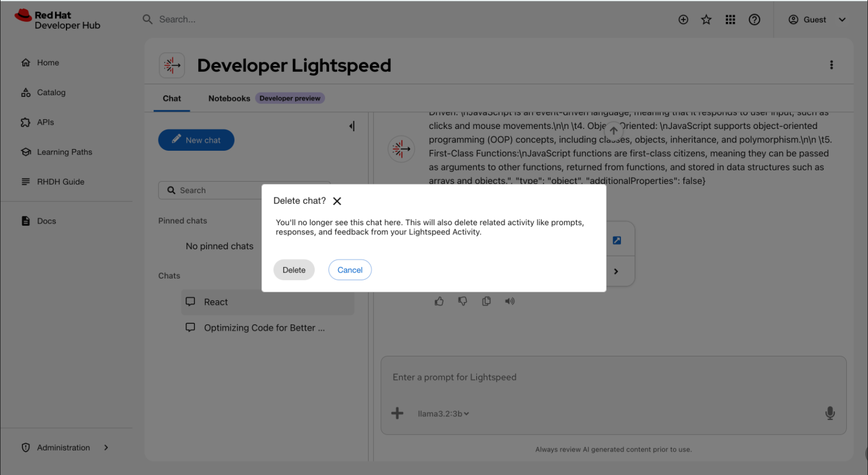The height and width of the screenshot is (475, 868).
Task: Select the React chat
Action: point(267,302)
